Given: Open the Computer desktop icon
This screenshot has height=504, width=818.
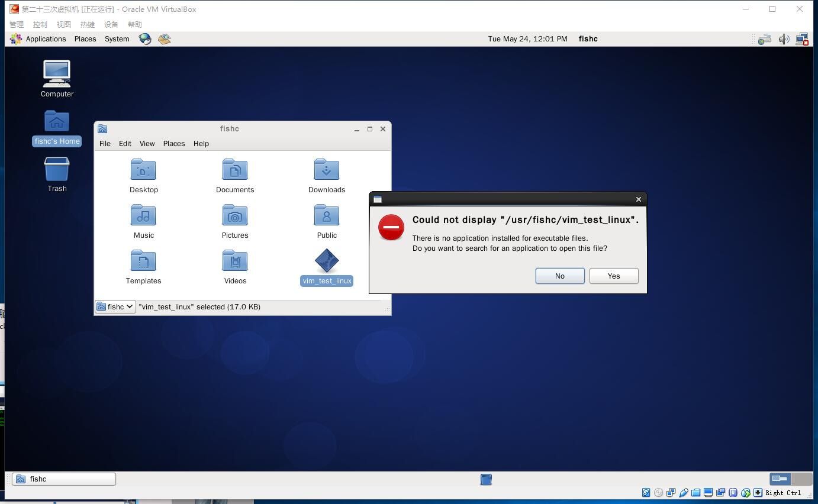Looking at the screenshot, I should pyautogui.click(x=57, y=78).
